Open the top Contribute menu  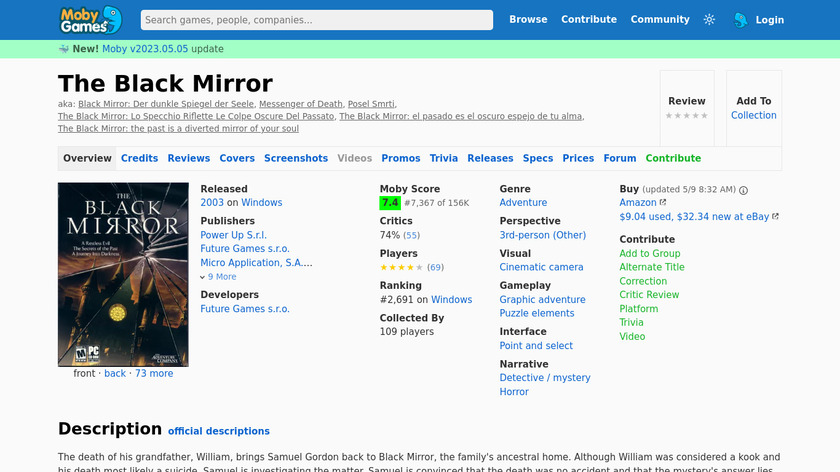pos(589,19)
